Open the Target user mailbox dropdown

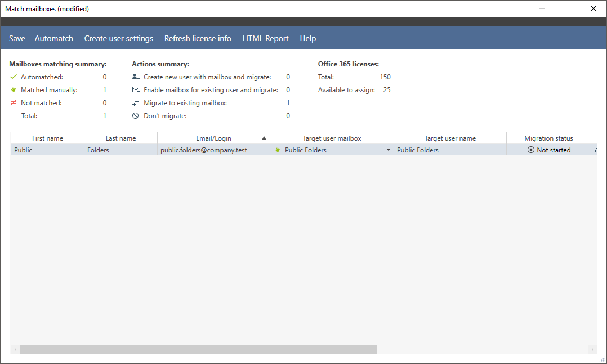tap(389, 150)
